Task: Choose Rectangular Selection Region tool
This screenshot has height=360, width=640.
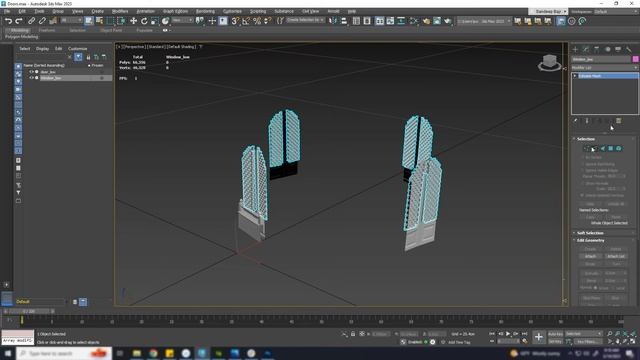Action: [110, 21]
